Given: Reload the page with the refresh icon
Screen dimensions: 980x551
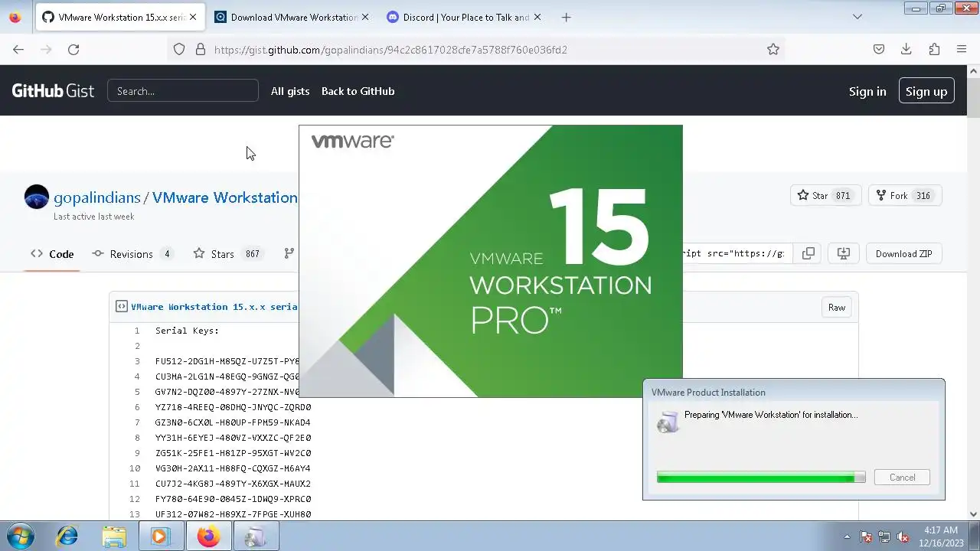Looking at the screenshot, I should (x=73, y=49).
